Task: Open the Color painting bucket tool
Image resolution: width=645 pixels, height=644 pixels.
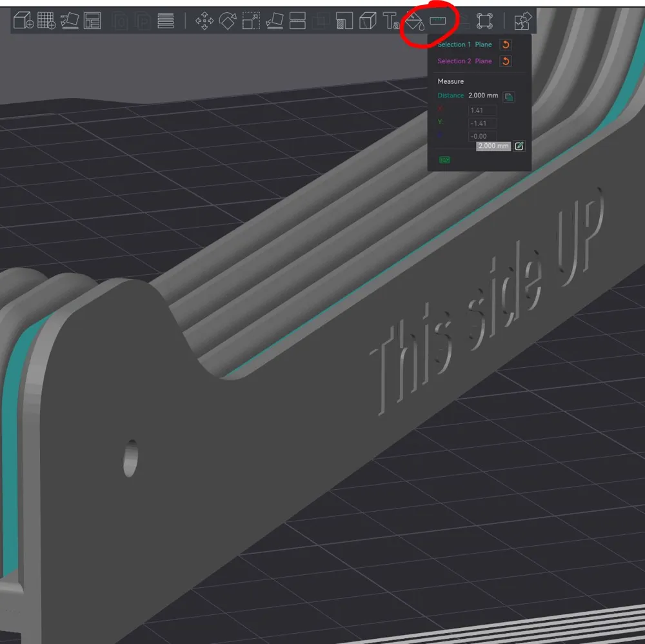Action: pyautogui.click(x=414, y=21)
